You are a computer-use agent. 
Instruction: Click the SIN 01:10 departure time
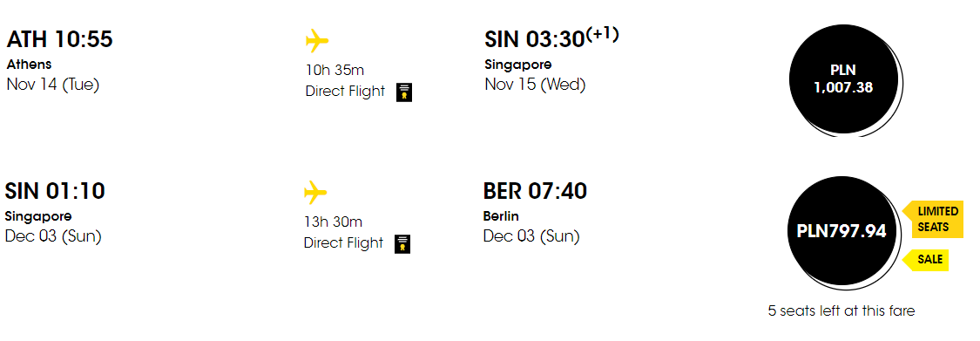click(55, 191)
